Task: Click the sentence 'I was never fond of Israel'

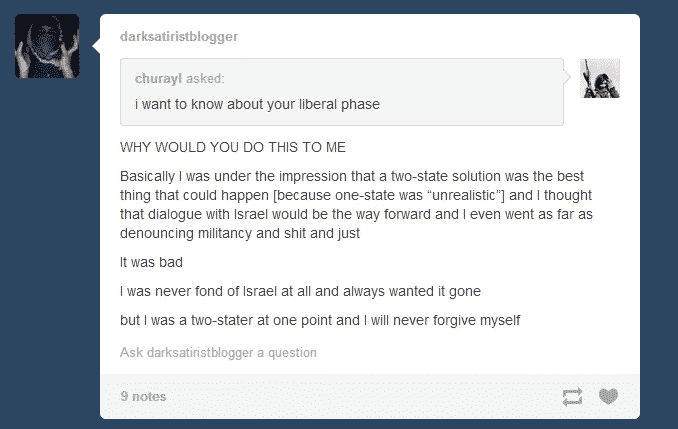Action: (x=301, y=291)
